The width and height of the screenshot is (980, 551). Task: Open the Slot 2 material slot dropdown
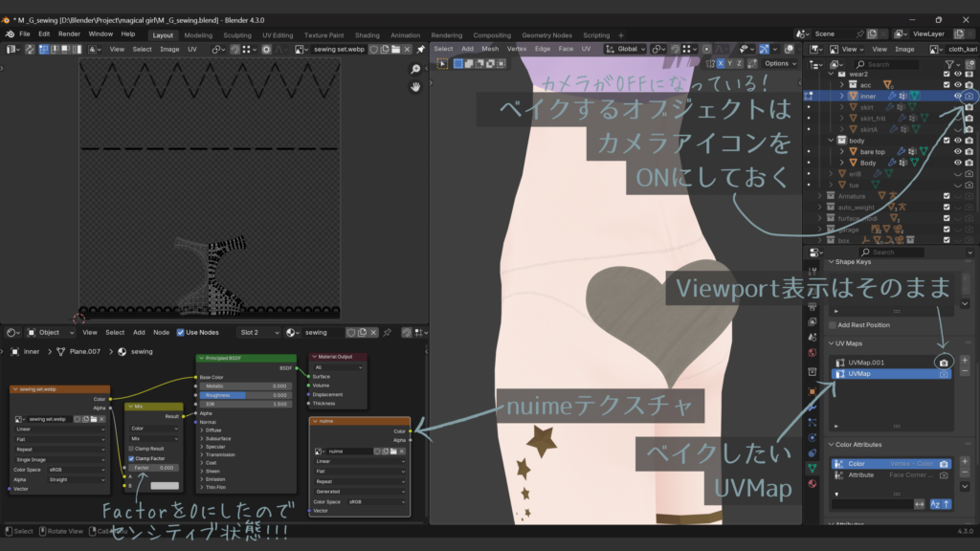pos(256,333)
